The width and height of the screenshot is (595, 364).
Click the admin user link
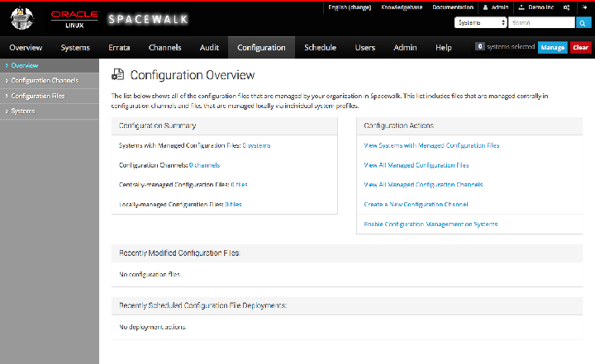pyautogui.click(x=496, y=7)
